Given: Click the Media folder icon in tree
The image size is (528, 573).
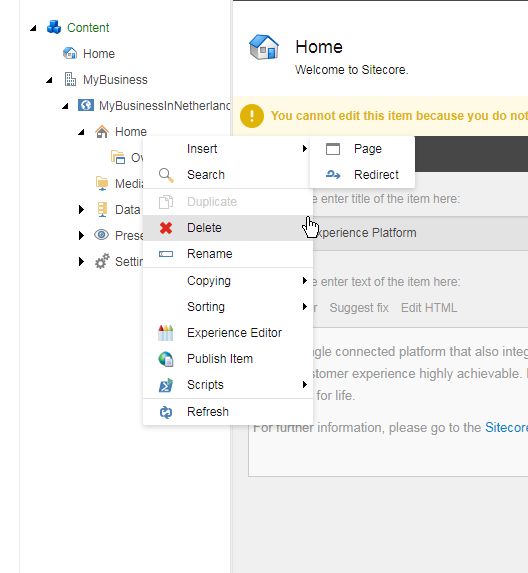Looking at the screenshot, I should coord(102,183).
